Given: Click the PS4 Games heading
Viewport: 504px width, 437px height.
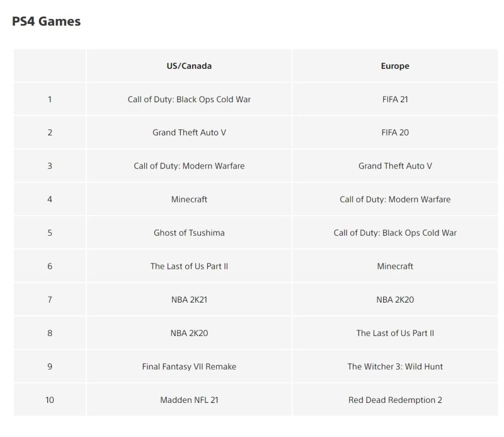Looking at the screenshot, I should (x=46, y=21).
